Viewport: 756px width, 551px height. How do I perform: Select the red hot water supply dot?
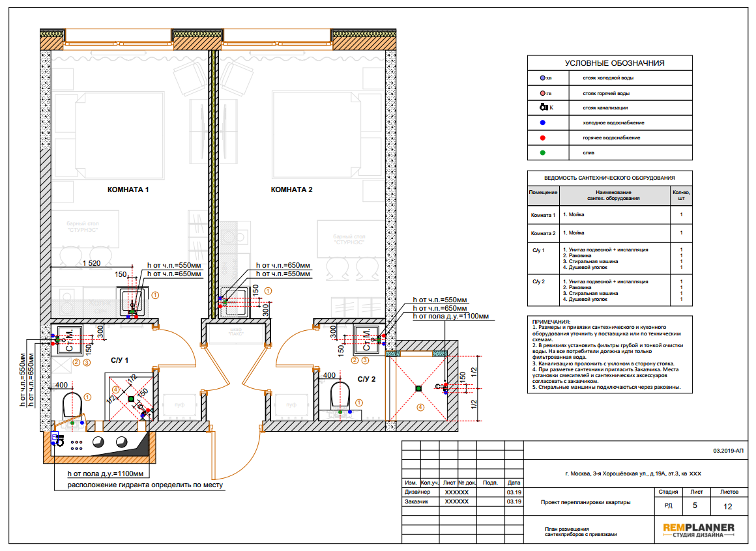pyautogui.click(x=542, y=138)
